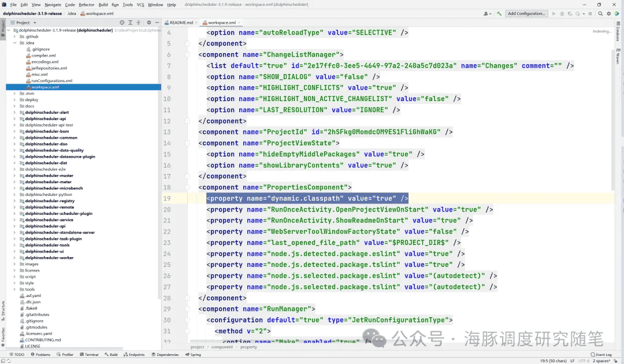Open IDE settings gear in top toolbar
This screenshot has height=364, width=624.
[x=609, y=13]
